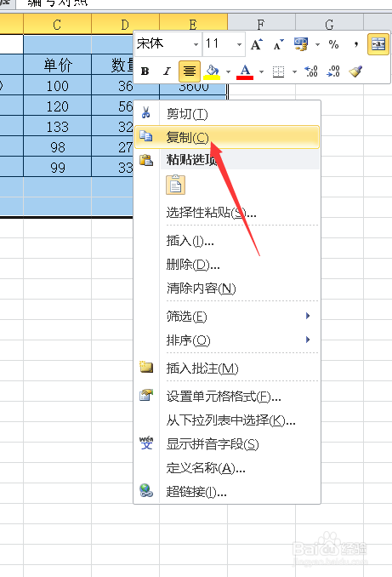
Task: Click the scissors cut icon
Action: 146,112
